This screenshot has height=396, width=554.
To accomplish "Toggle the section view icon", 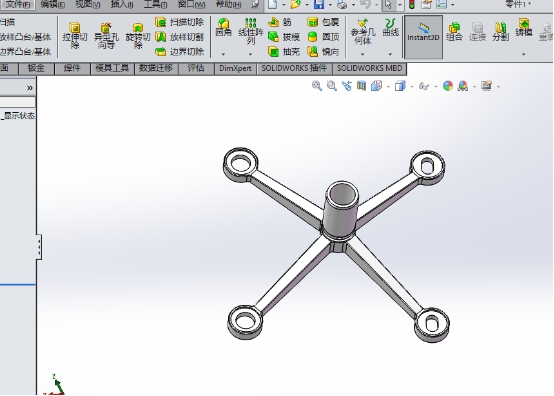I will [x=361, y=86].
